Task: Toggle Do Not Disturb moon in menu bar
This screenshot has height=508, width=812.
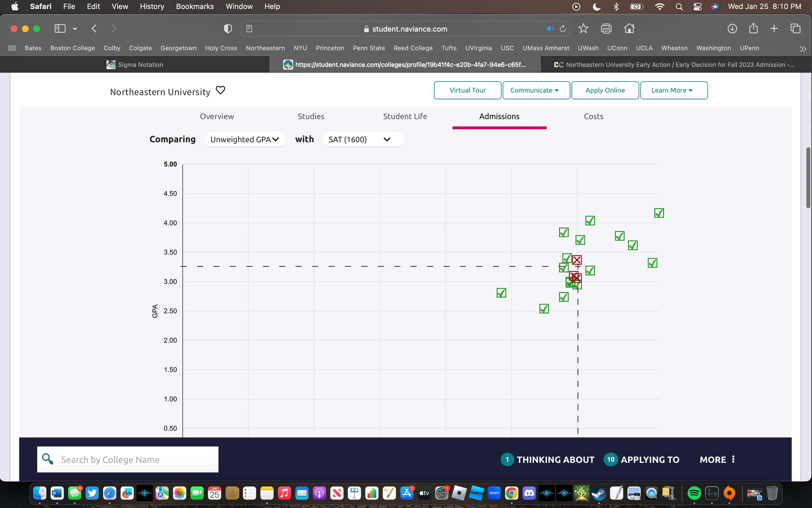Action: pos(596,6)
